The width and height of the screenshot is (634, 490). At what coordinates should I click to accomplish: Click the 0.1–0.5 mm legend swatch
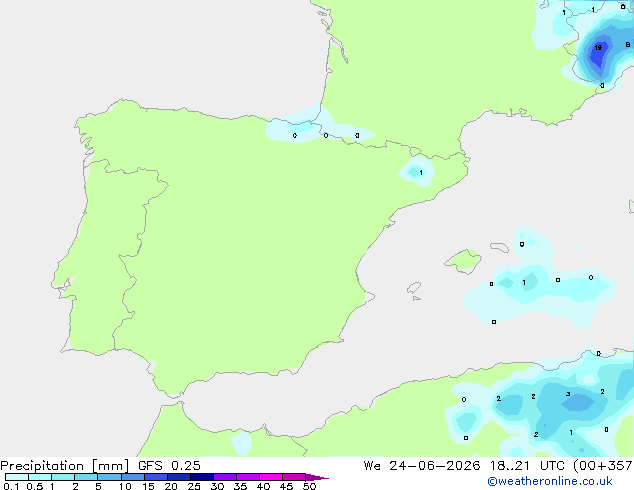(17, 477)
